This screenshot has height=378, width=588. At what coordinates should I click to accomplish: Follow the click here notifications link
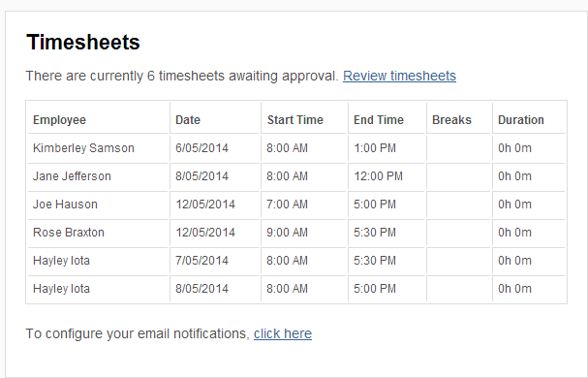point(283,333)
